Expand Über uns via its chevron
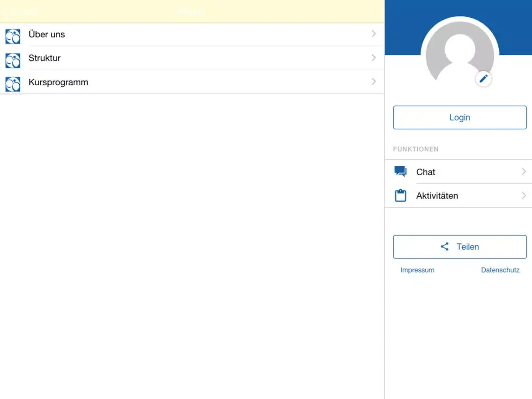The image size is (532, 399). 374,34
